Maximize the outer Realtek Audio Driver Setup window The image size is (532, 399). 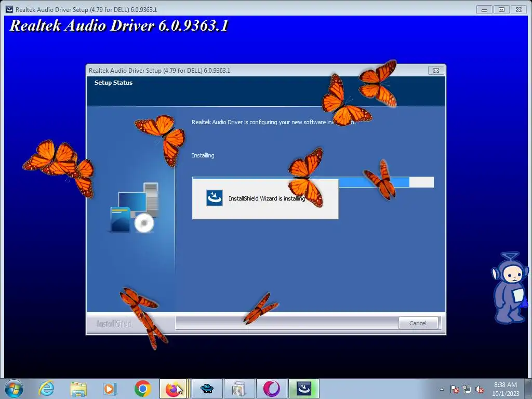[501, 9]
